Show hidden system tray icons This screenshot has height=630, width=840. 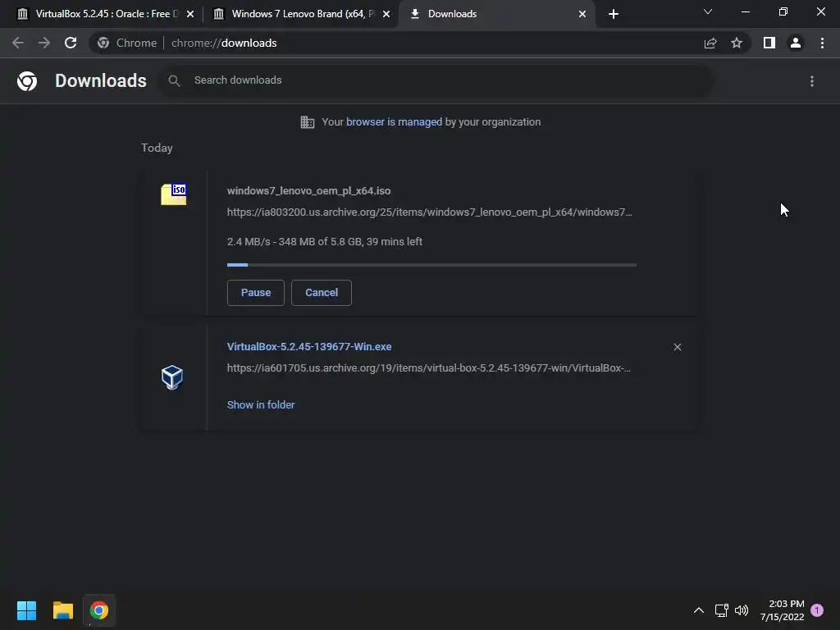click(x=699, y=610)
